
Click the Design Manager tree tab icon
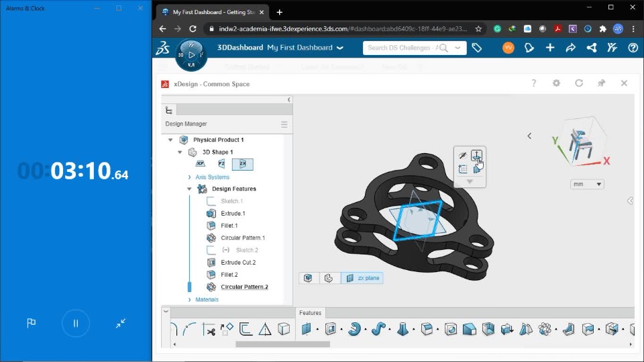(169, 110)
